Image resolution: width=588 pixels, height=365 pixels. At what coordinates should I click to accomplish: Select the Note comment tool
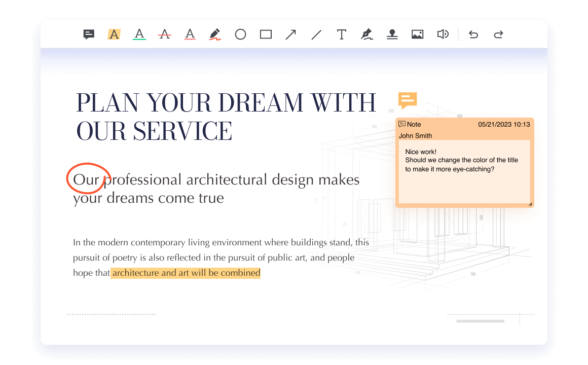89,34
